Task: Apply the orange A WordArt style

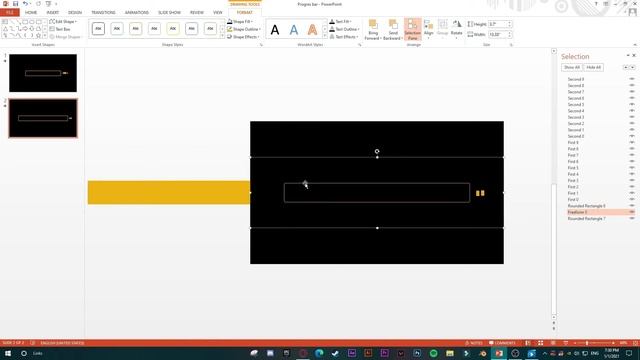Action: click(312, 30)
